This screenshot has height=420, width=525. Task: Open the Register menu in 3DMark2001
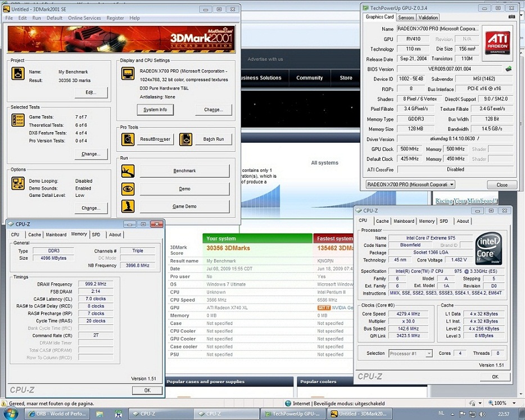click(x=115, y=18)
